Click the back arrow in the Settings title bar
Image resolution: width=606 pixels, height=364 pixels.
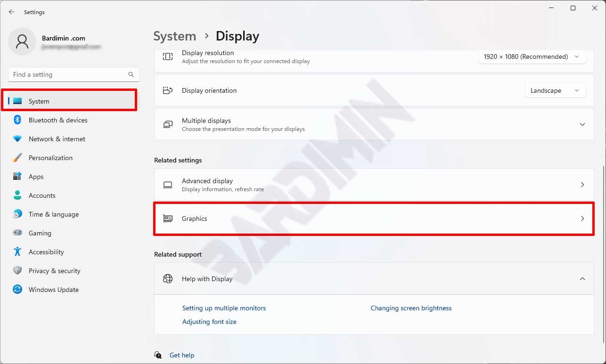click(x=12, y=12)
